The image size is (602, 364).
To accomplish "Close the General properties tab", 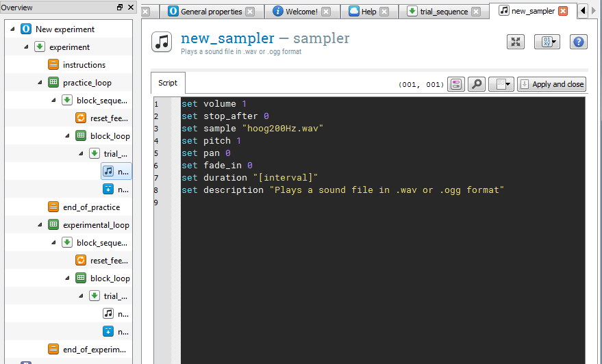I will pyautogui.click(x=250, y=12).
